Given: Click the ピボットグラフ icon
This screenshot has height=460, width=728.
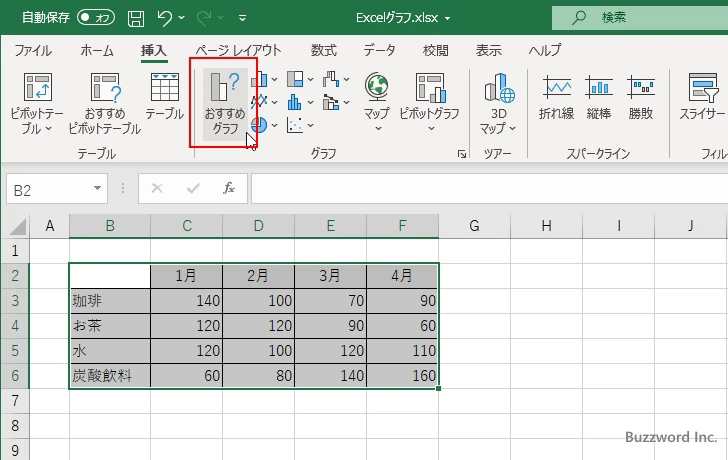Looking at the screenshot, I should [x=430, y=87].
